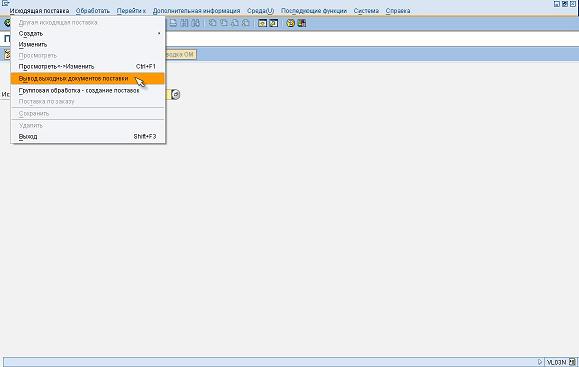Minimize the SAP window
Screen dimensions: 579x367
pos(557,4)
